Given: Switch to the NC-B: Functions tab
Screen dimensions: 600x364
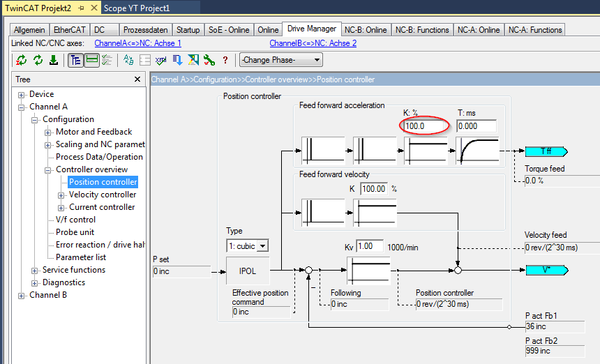Looking at the screenshot, I should (422, 30).
